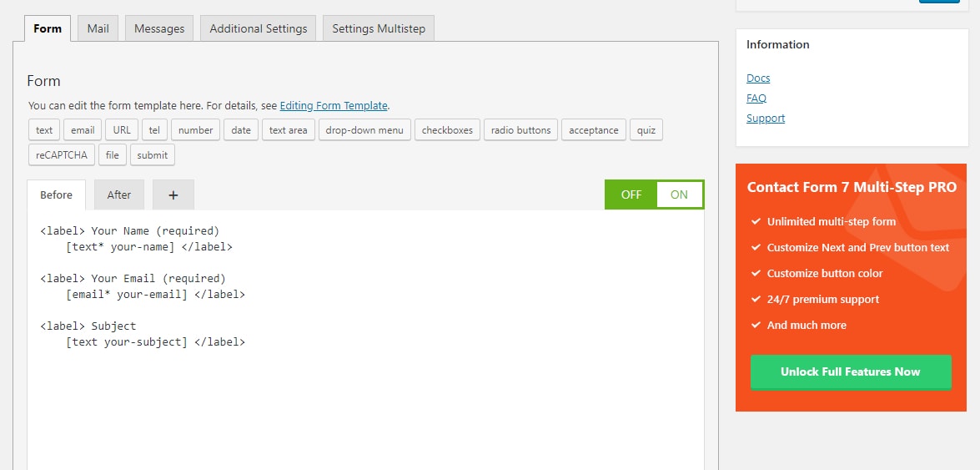Follow the Editing Form Template link
The image size is (980, 470).
[334, 106]
